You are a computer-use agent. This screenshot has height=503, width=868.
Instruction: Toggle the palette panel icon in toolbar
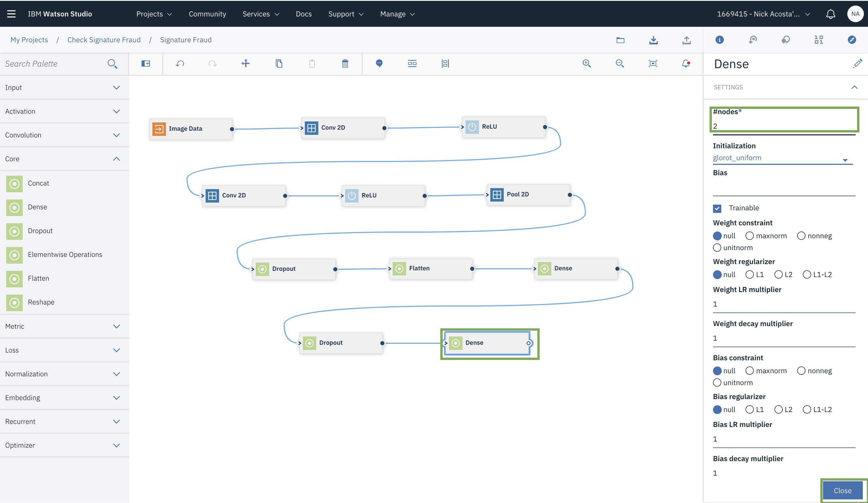146,63
